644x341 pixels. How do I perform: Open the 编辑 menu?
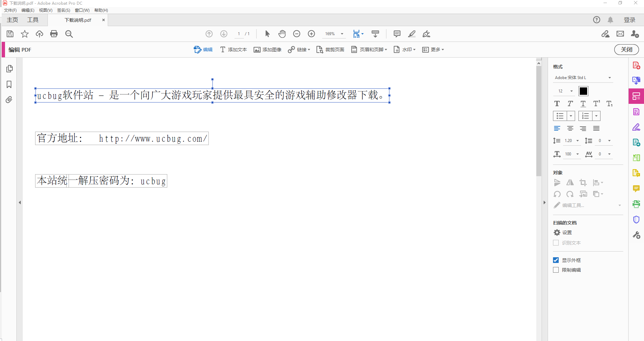pyautogui.click(x=28, y=10)
